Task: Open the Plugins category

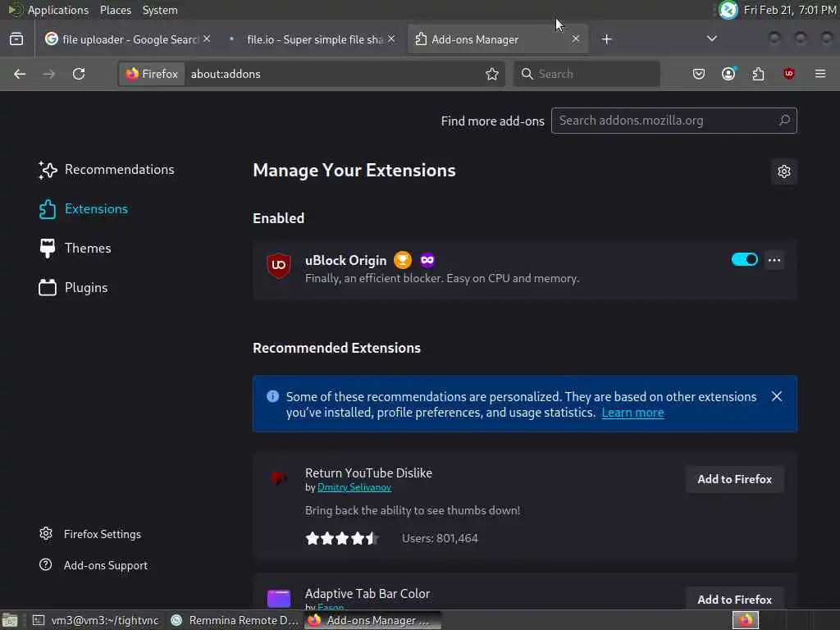Action: (73, 288)
